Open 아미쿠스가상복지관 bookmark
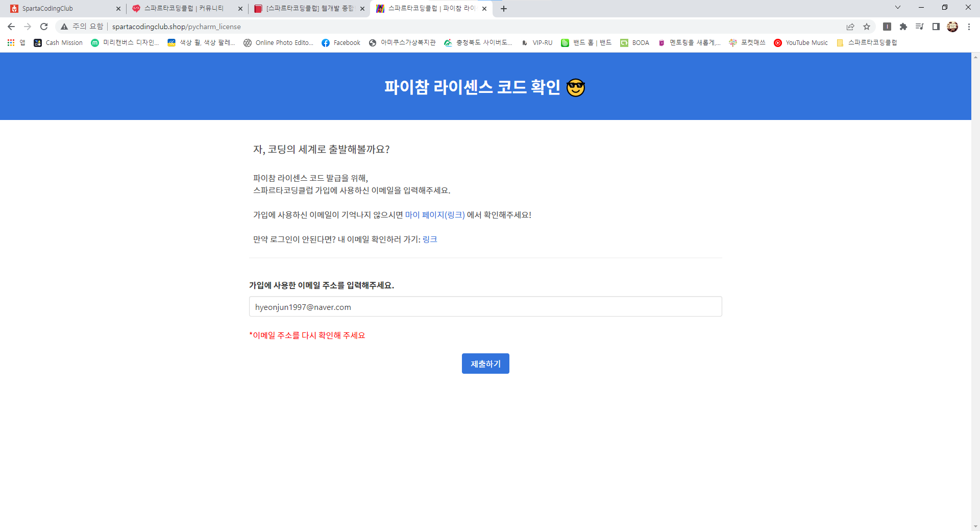Image resolution: width=980 pixels, height=531 pixels. (402, 43)
